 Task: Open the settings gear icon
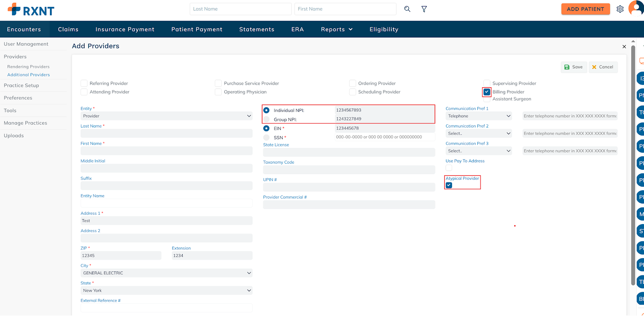620,9
